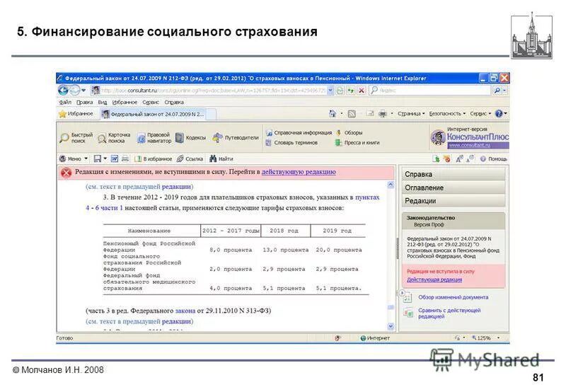Open Обзоры reviews

point(349,132)
